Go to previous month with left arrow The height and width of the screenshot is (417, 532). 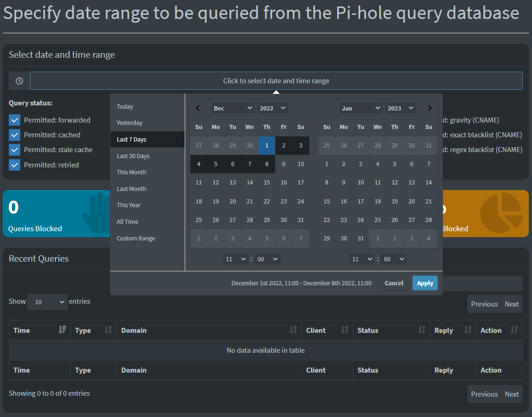(198, 108)
